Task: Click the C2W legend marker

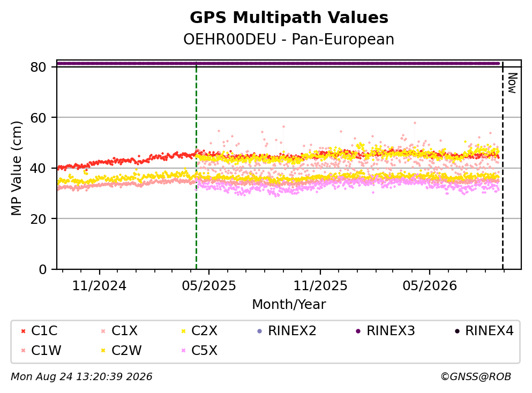Action: [x=103, y=351]
